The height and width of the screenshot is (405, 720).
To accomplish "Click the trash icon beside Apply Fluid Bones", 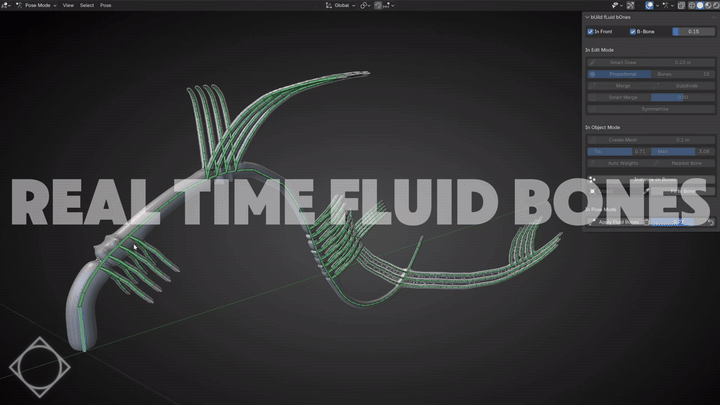I will [x=647, y=222].
